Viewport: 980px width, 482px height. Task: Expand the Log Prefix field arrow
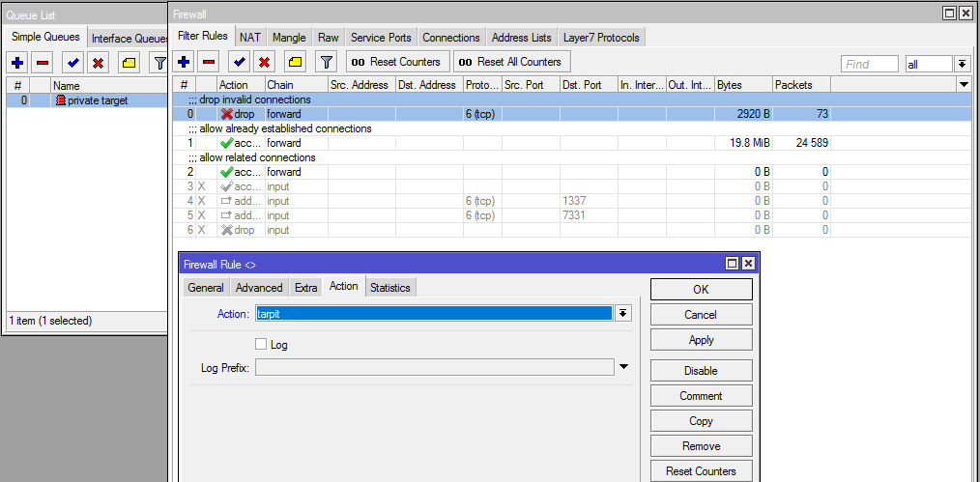coord(623,367)
